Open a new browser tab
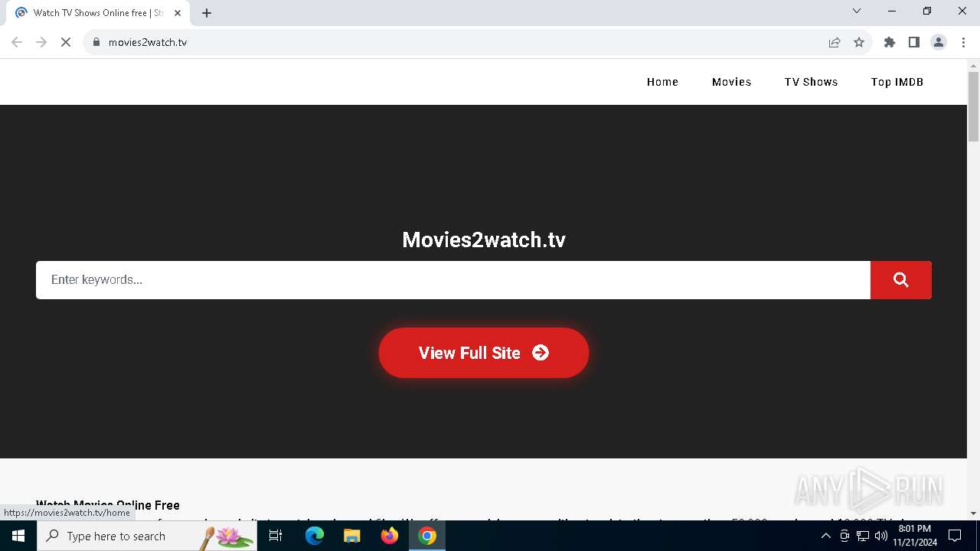The image size is (980, 551). pyautogui.click(x=207, y=13)
